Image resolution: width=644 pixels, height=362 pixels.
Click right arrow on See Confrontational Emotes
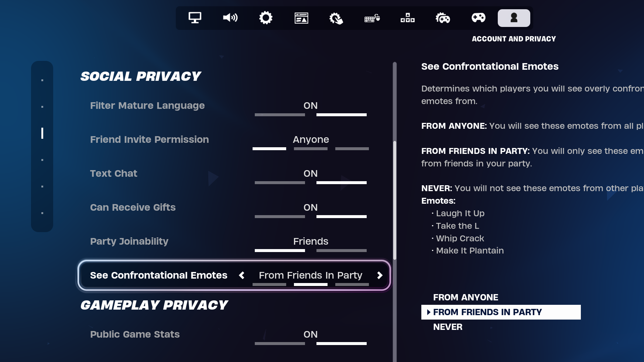(x=380, y=275)
